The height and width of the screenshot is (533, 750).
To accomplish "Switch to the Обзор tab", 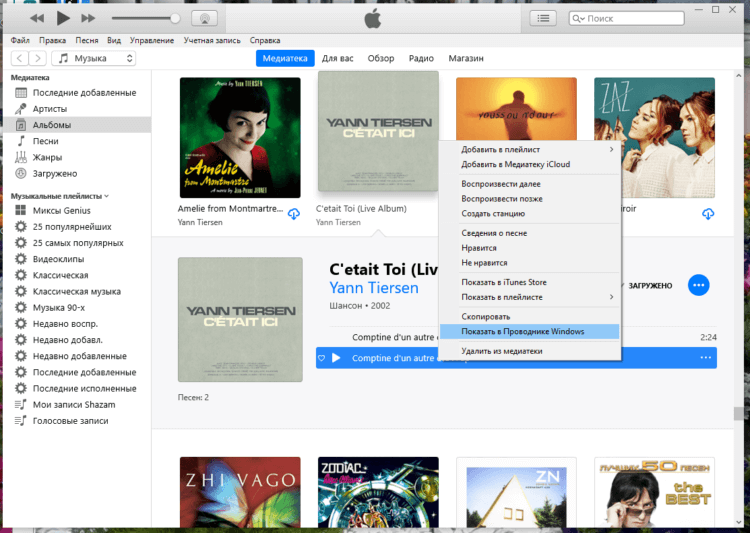I will [381, 58].
